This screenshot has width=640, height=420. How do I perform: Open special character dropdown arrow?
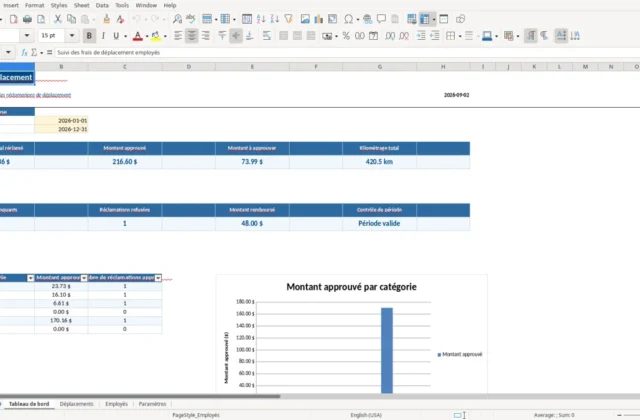pyautogui.click(x=358, y=19)
